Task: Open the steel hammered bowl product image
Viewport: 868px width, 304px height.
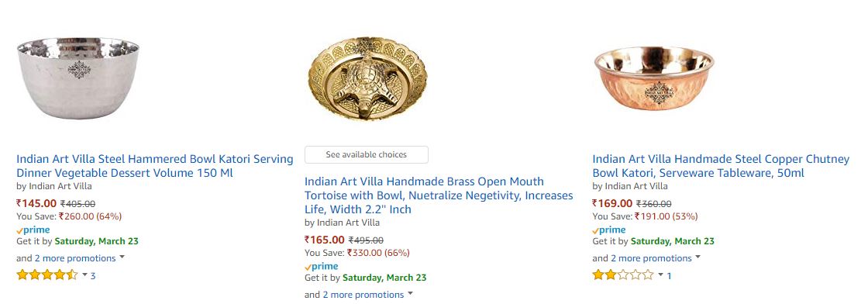Action: click(x=78, y=78)
